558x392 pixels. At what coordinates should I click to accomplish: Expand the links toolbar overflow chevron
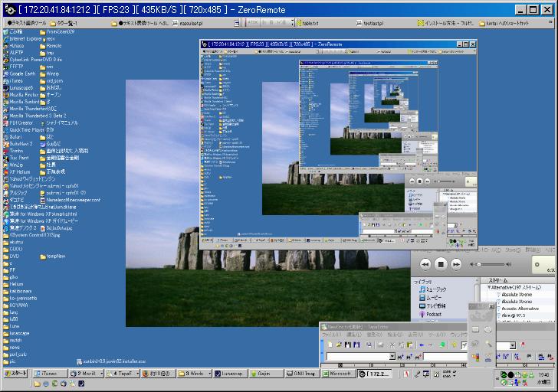(550, 23)
